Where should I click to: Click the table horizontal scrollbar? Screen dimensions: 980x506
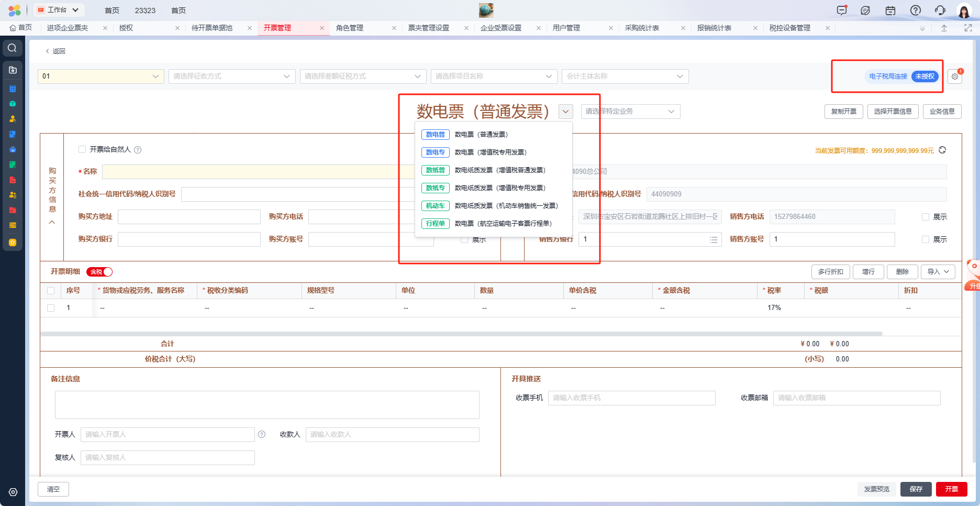point(462,334)
